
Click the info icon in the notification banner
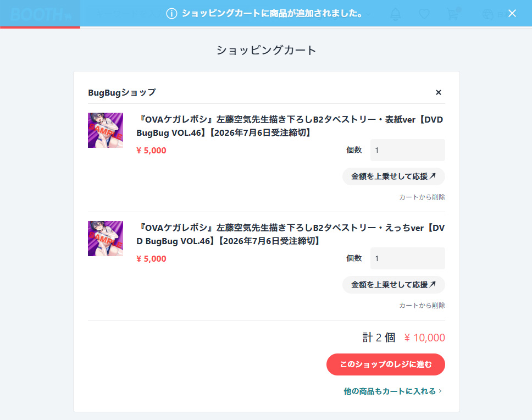click(x=171, y=13)
